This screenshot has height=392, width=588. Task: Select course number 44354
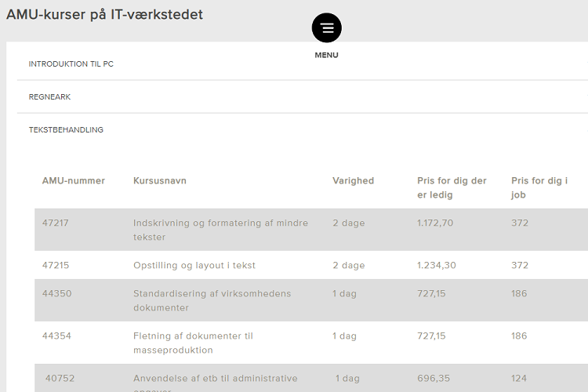tap(56, 336)
